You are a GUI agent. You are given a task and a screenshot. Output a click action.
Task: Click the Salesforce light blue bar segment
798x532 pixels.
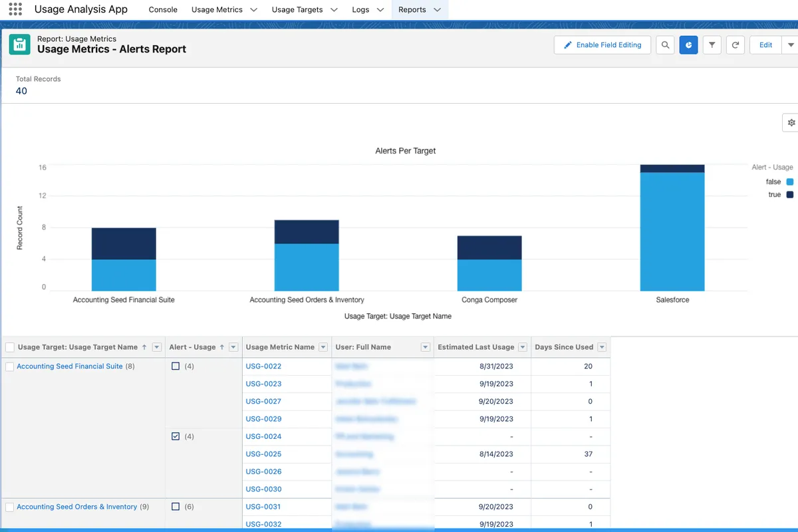pos(672,231)
